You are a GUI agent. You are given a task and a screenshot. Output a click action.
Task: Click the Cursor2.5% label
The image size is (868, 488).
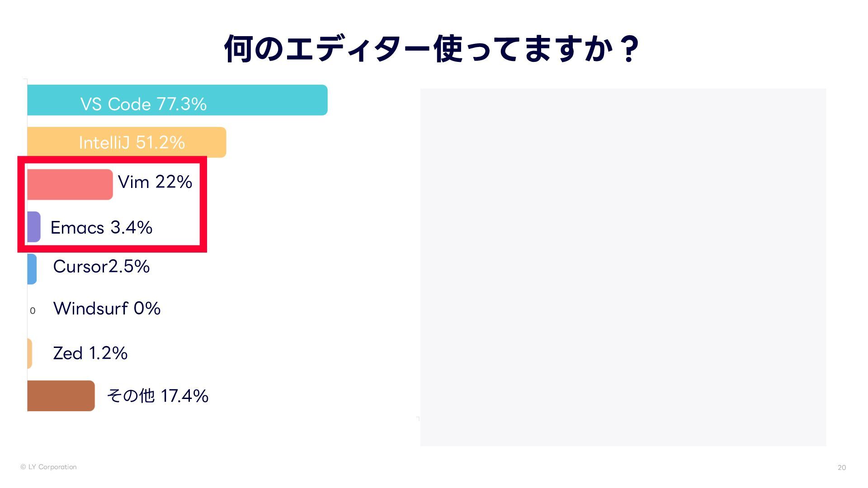click(x=101, y=267)
